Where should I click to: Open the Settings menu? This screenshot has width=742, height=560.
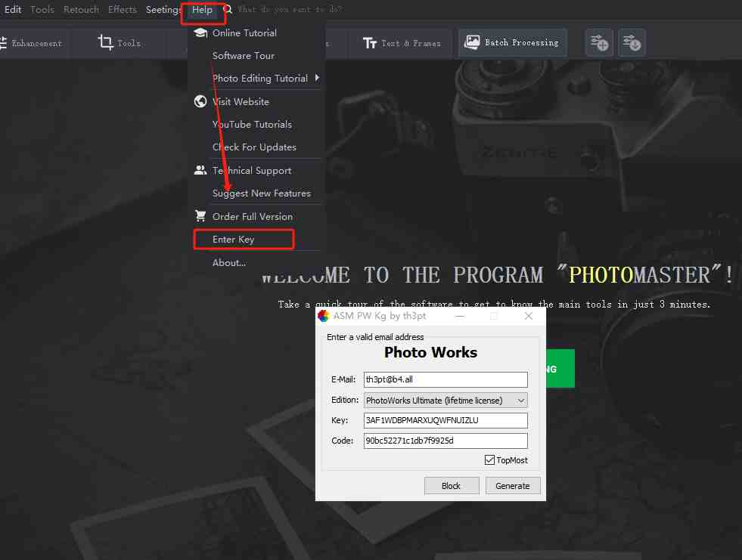pos(163,10)
